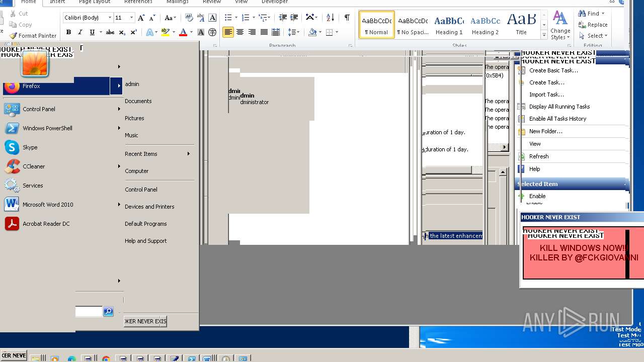Open the Select dropdown in Editing

pyautogui.click(x=593, y=36)
